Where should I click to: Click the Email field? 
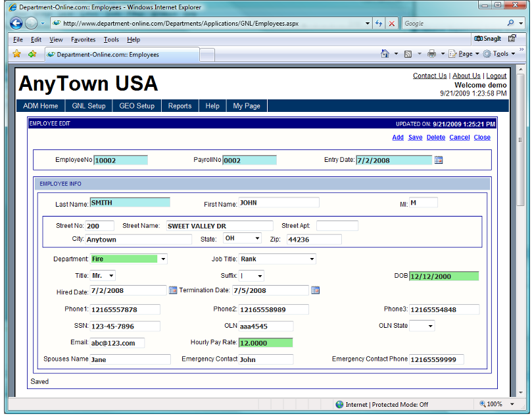[117, 343]
